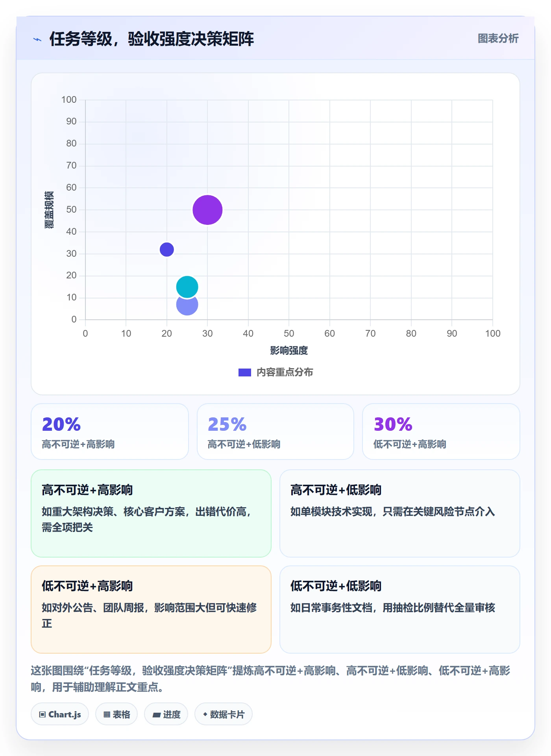The width and height of the screenshot is (551, 756).
Task: Click the text 如日常事务性文档,用抽检比例替代全量审核
Action: [392, 608]
